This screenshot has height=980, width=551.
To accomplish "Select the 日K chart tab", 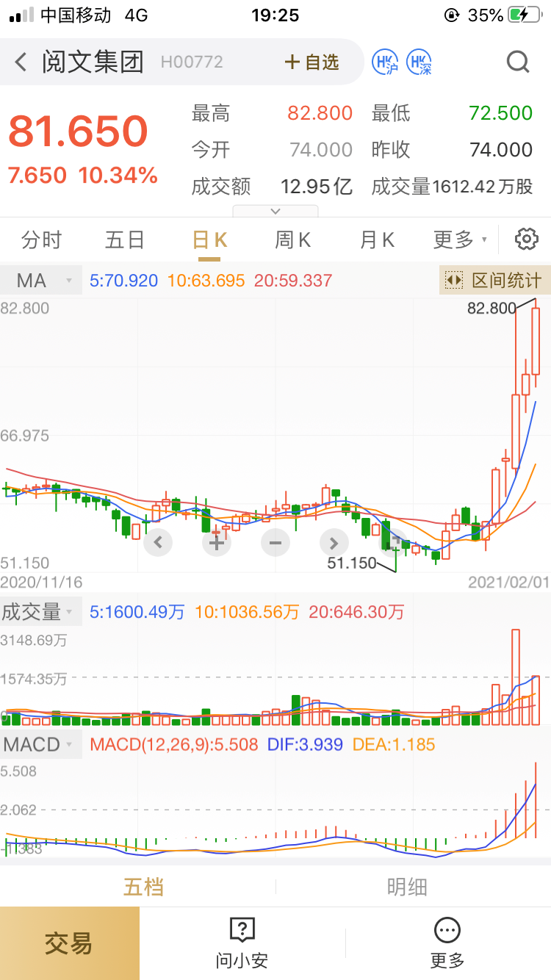I will click(209, 240).
